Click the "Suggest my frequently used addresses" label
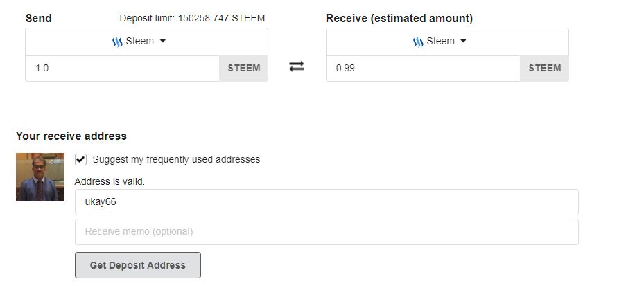Screen dimensions: 644x288 pyautogui.click(x=176, y=159)
